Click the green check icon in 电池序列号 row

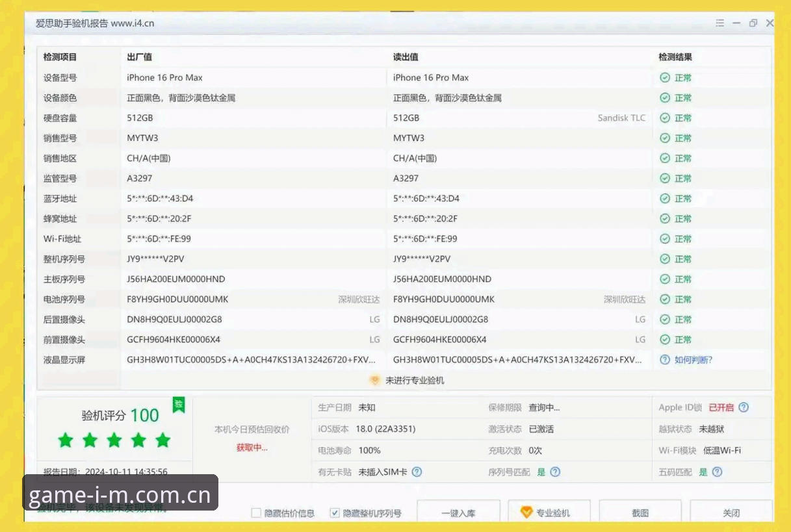click(665, 299)
